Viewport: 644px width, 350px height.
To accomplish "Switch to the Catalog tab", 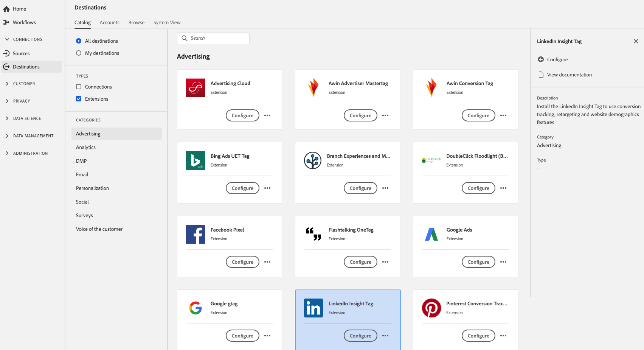I will tap(82, 22).
